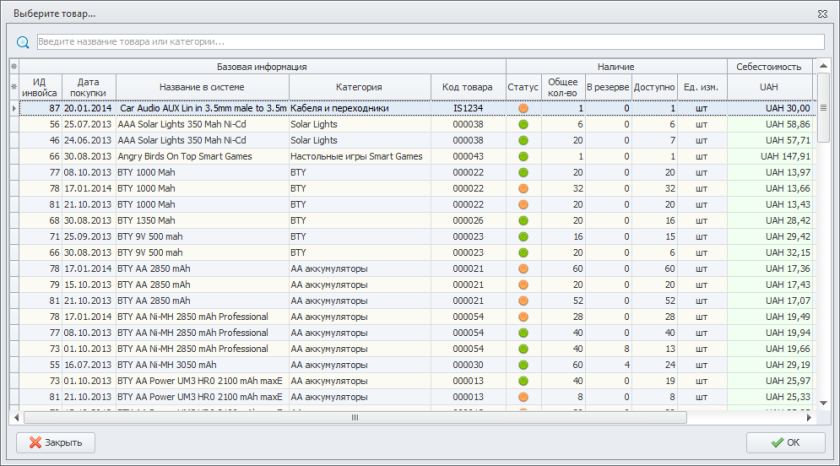Sort by the Категория column header

tap(359, 87)
